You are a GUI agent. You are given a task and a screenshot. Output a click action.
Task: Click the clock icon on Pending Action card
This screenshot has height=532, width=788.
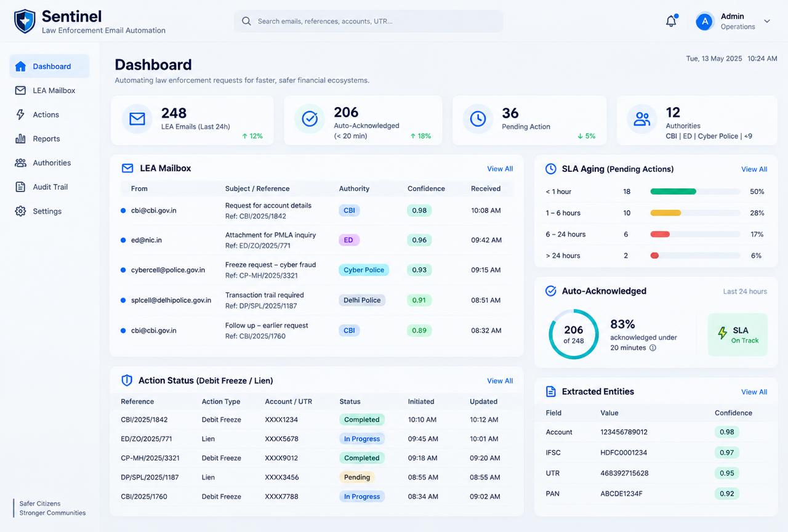[x=478, y=119]
